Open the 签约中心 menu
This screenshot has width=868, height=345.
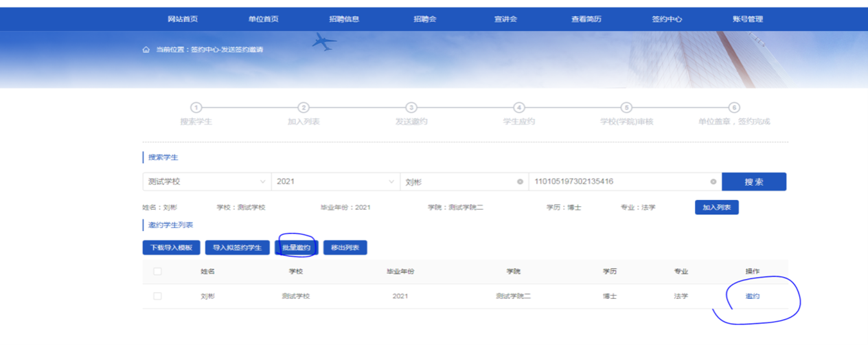pyautogui.click(x=667, y=19)
